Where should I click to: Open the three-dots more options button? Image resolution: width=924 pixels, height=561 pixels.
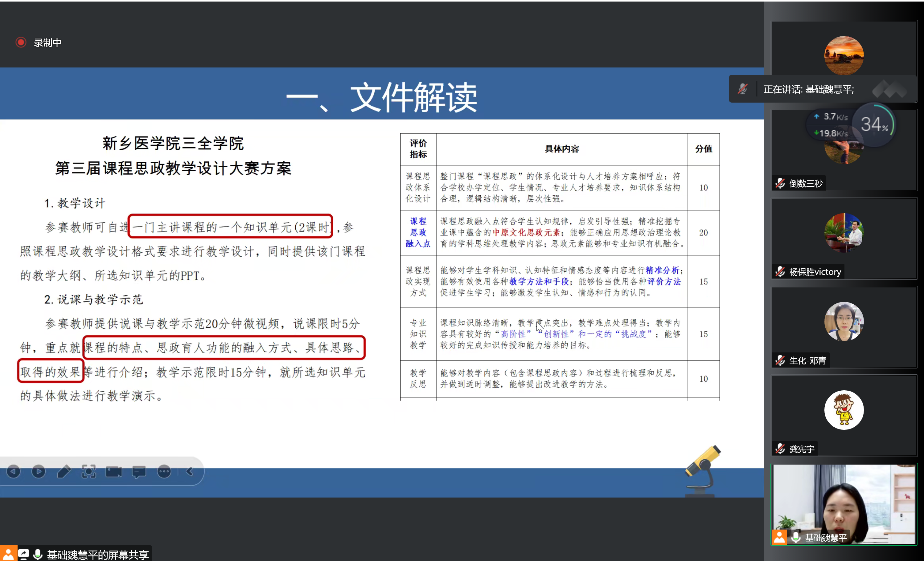[164, 471]
